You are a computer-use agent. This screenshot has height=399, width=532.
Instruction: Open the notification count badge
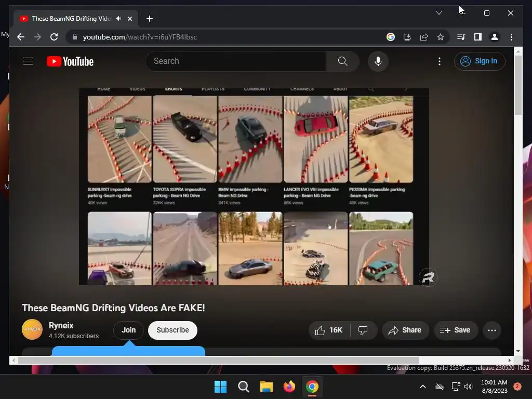517,387
